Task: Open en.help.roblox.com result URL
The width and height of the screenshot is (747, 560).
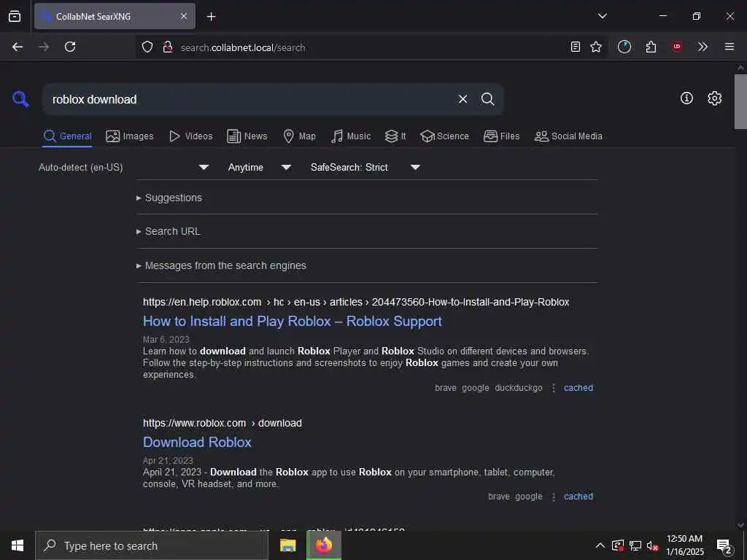Action: [356, 303]
